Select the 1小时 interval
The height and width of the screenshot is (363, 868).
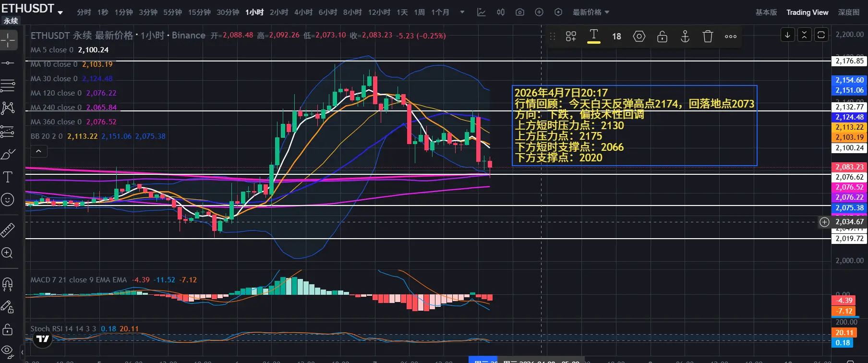click(x=254, y=12)
